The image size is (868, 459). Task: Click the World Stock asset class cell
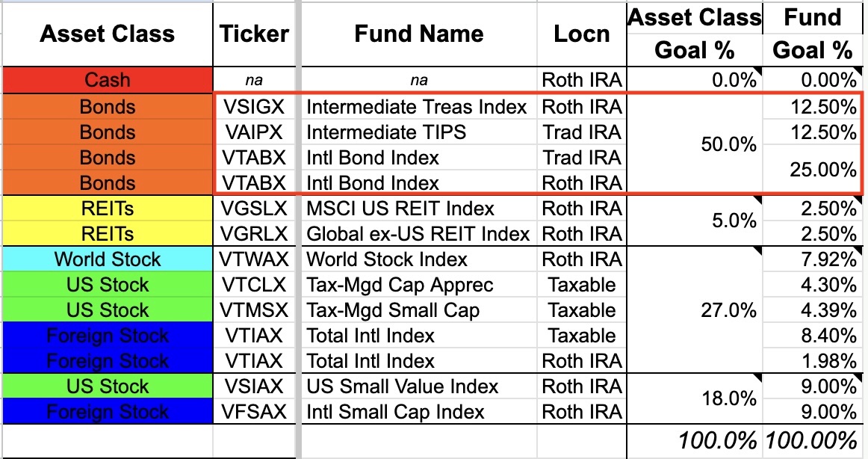pos(108,259)
